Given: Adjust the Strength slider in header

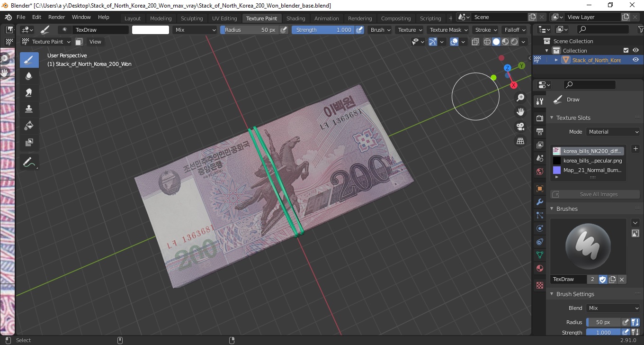Looking at the screenshot, I should click(x=323, y=30).
